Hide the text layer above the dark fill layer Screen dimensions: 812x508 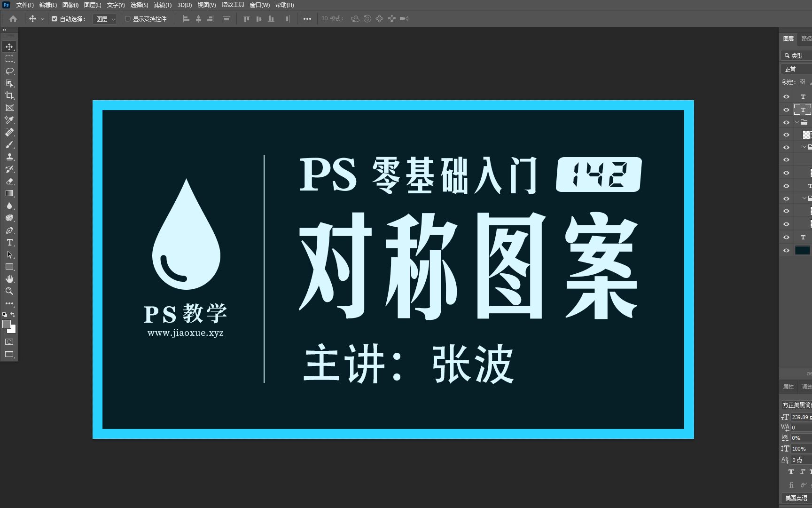[786, 237]
